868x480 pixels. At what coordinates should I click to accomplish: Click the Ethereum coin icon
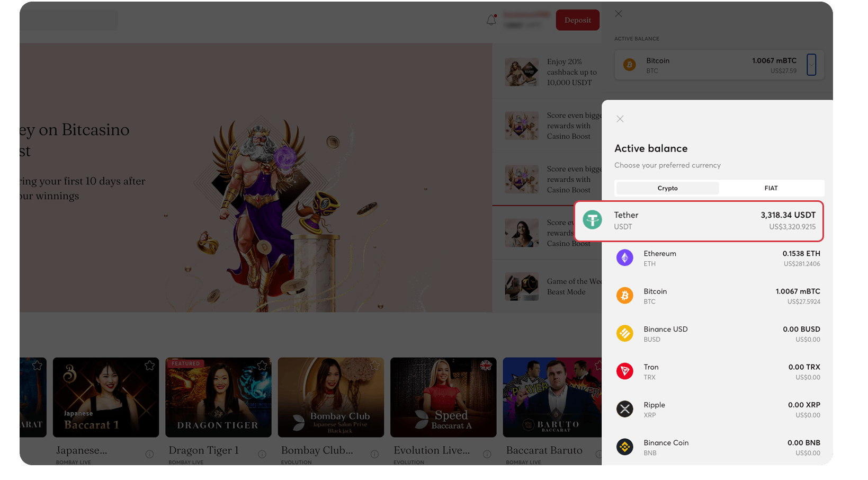[x=624, y=258]
